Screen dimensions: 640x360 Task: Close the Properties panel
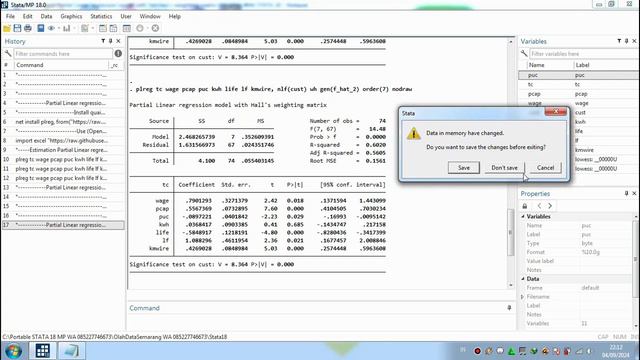pyautogui.click(x=634, y=193)
